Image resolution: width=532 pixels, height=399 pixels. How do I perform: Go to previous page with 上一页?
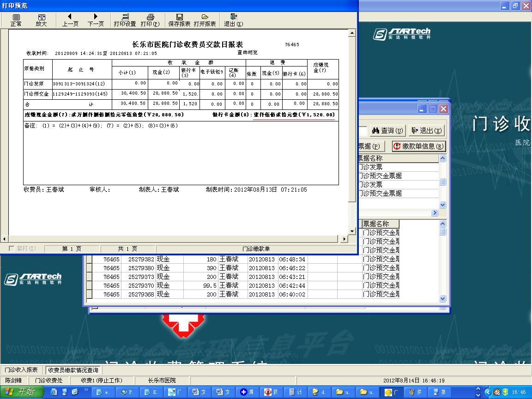pos(70,20)
